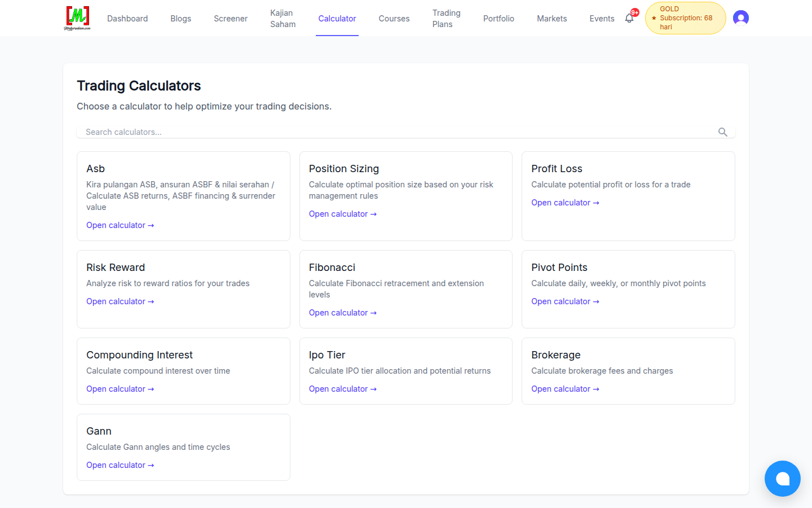Click the Pivot Points card title
Image resolution: width=812 pixels, height=508 pixels.
pos(559,268)
